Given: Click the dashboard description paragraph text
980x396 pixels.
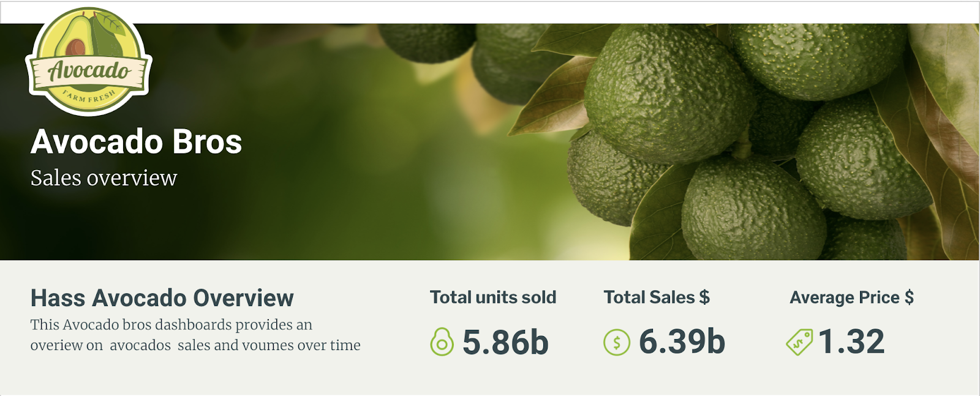Looking at the screenshot, I should click(x=195, y=335).
